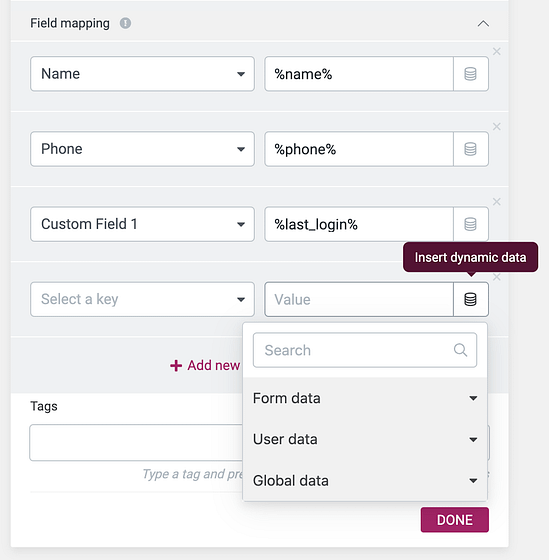Click dynamic data icon for %name% field
Viewport: 549px width, 560px height.
coord(470,74)
